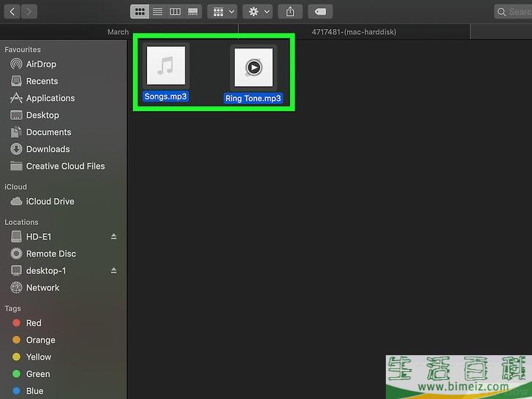Viewport: 532px width, 399px height.
Task: Open Creative Cloud Files folder
Action: [x=65, y=166]
